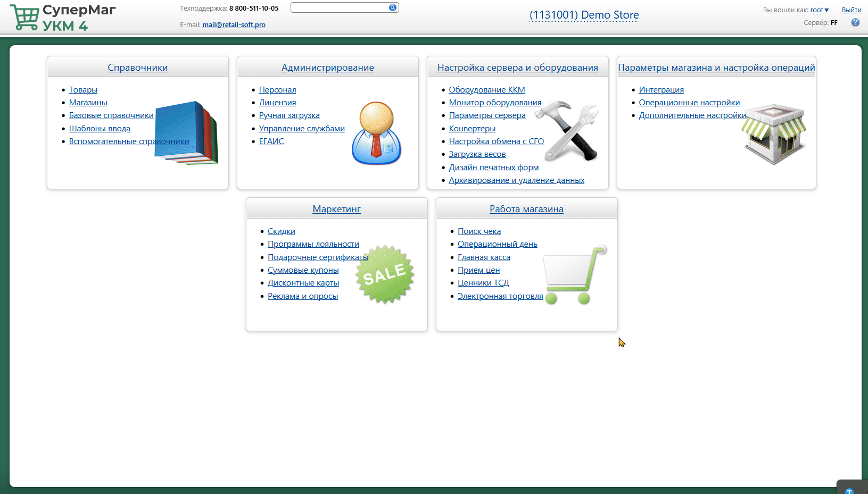This screenshot has height=494, width=868.
Task: Open the Товары link
Action: pos(83,90)
